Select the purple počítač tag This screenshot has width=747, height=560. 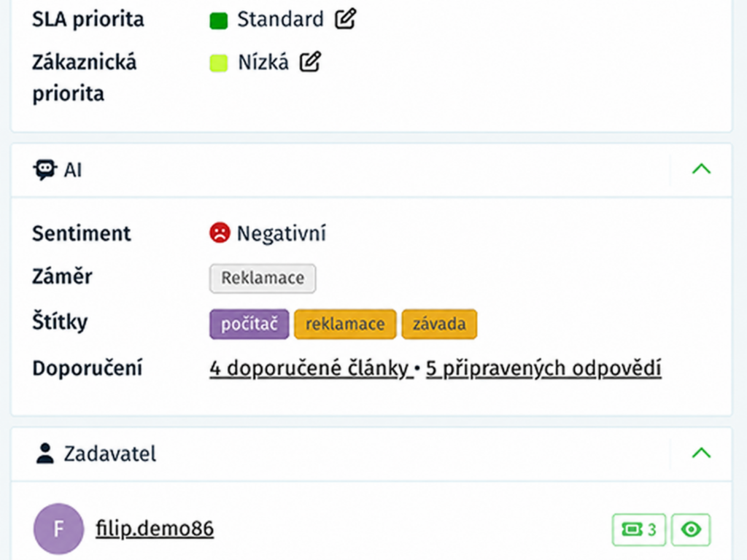tap(249, 324)
